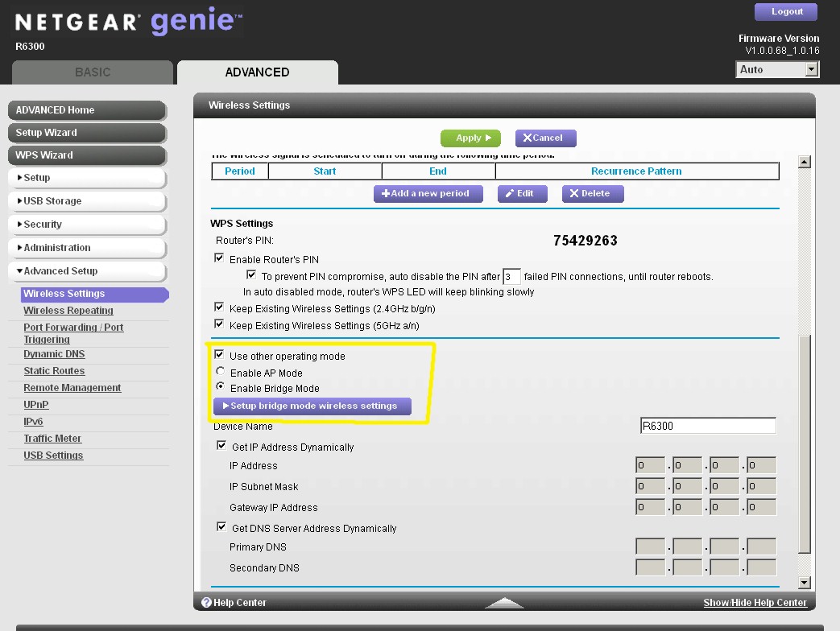The height and width of the screenshot is (631, 840).
Task: Expand the USB Storage section
Action: tap(87, 201)
